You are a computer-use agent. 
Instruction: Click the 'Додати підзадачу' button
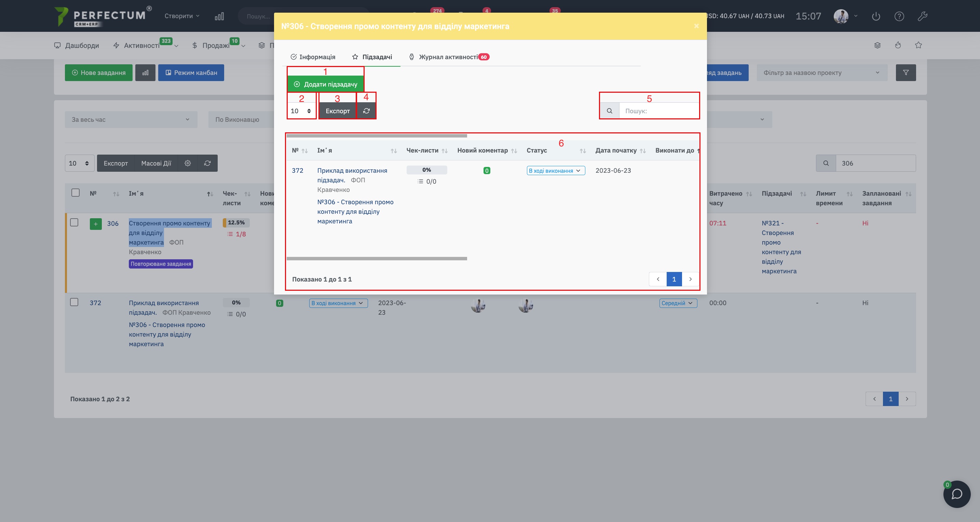point(326,84)
